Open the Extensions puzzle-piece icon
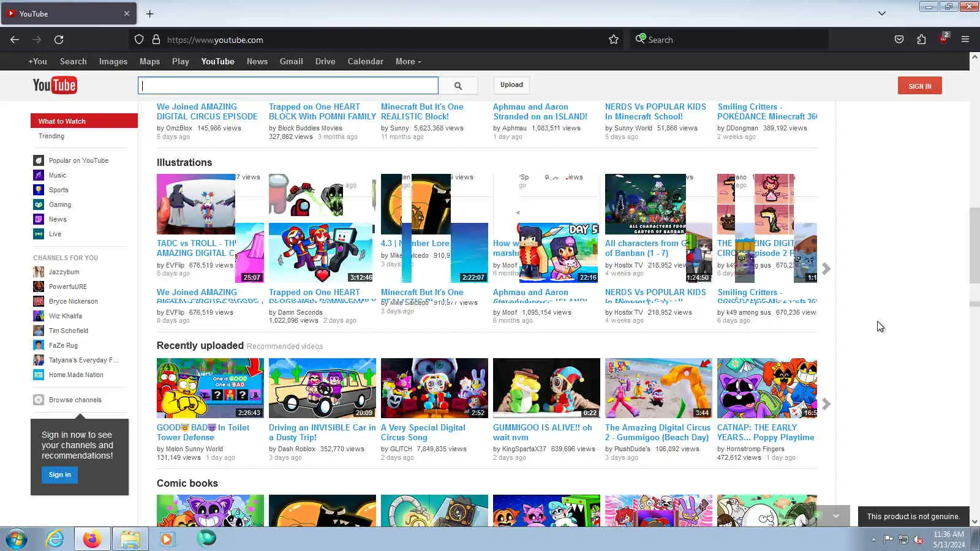The height and width of the screenshot is (551, 980). click(921, 40)
